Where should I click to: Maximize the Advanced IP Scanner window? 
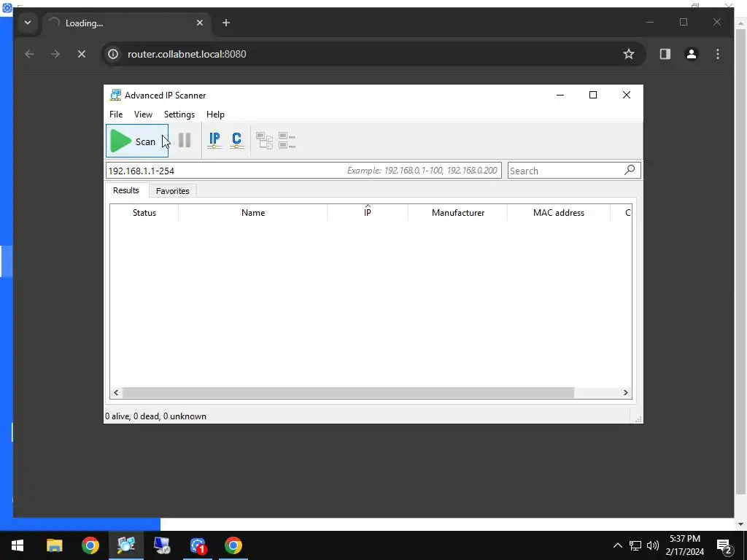pos(593,96)
